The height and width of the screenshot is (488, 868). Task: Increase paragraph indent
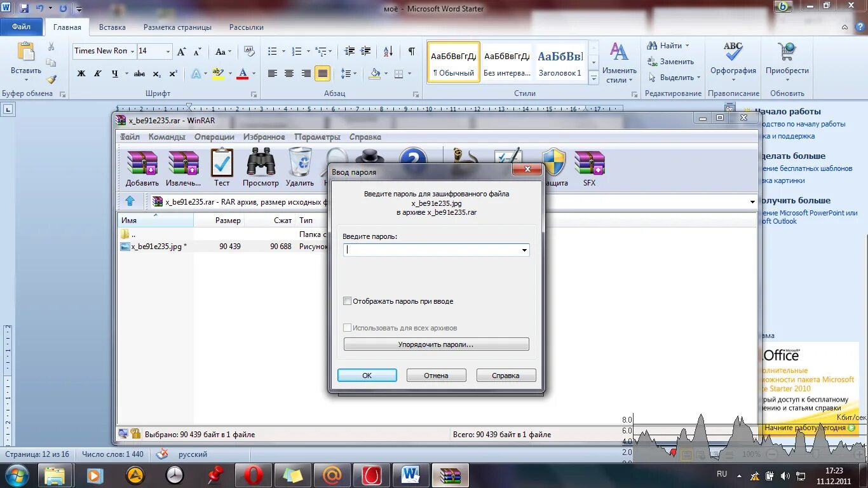click(365, 51)
